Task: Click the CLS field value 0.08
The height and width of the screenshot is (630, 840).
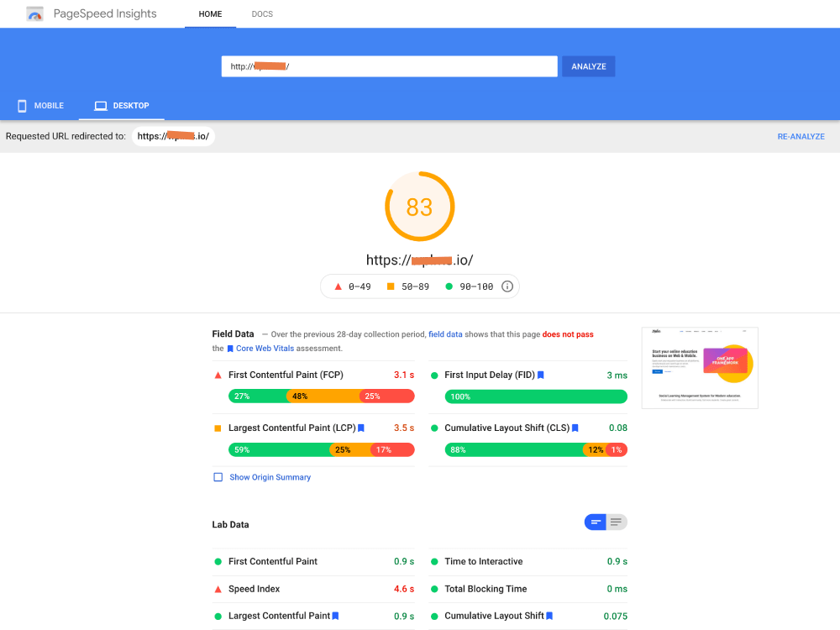Action: pos(617,428)
